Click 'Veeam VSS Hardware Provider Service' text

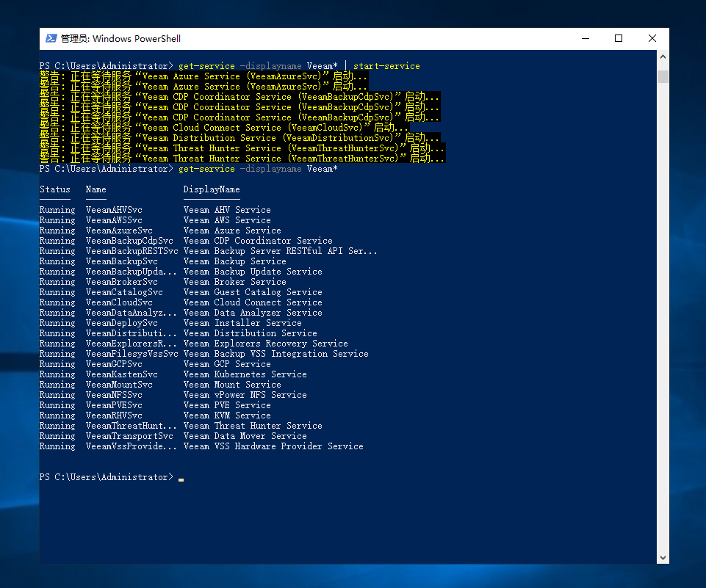[x=274, y=447]
